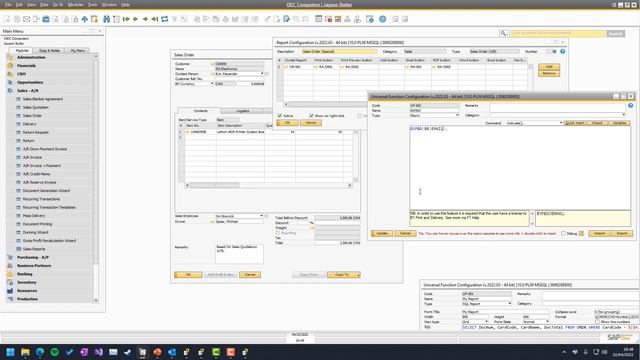
Task: Open help icon in Report Configuration window
Action: [562, 51]
